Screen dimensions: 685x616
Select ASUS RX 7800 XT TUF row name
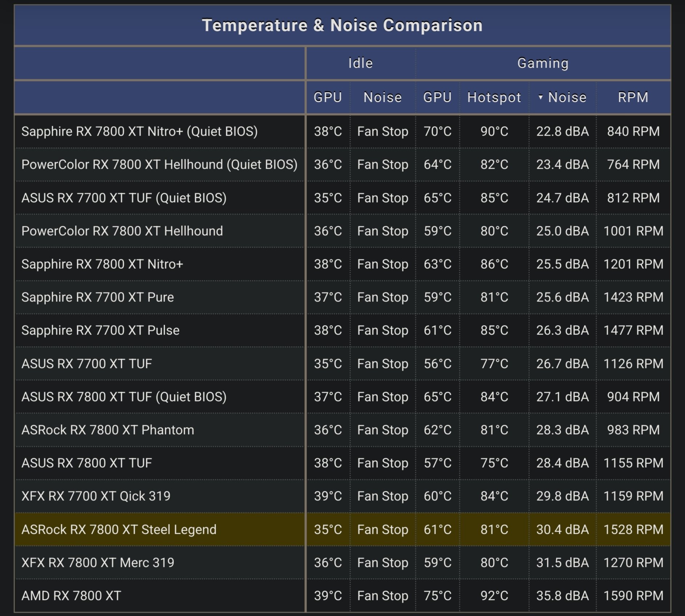87,463
